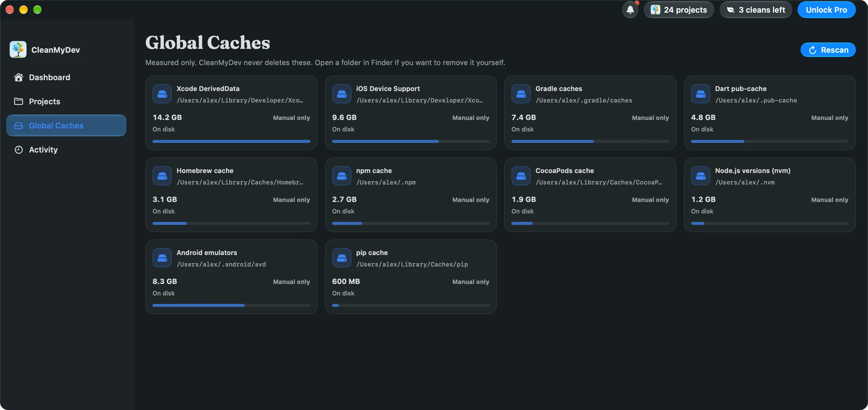Viewport: 868px width, 410px height.
Task: Open the Activity section
Action: (66, 149)
